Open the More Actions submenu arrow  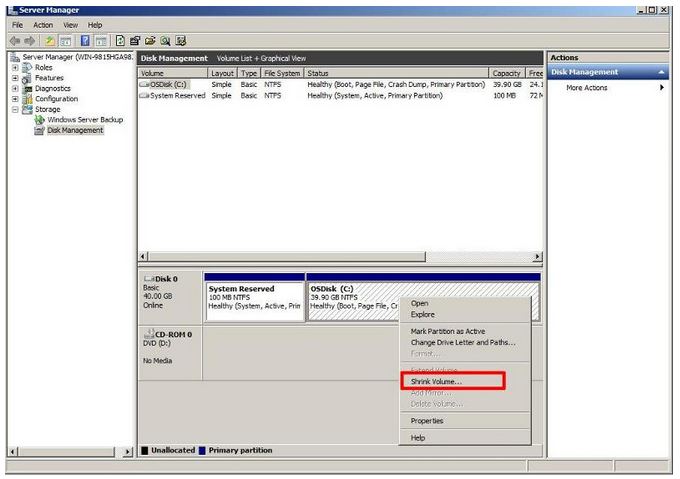click(x=662, y=88)
